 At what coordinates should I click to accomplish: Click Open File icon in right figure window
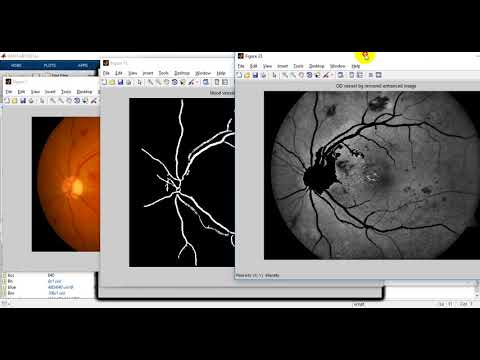click(x=247, y=75)
